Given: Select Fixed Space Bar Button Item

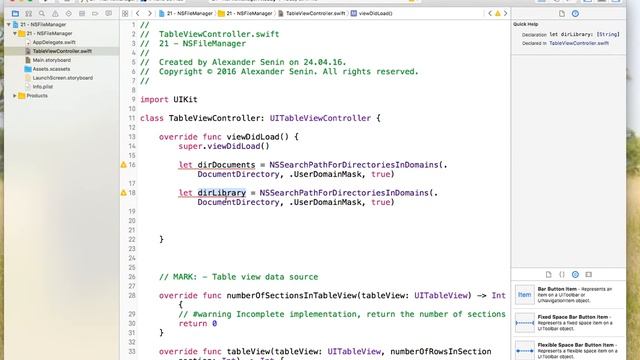Looking at the screenshot, I should (x=568, y=322).
